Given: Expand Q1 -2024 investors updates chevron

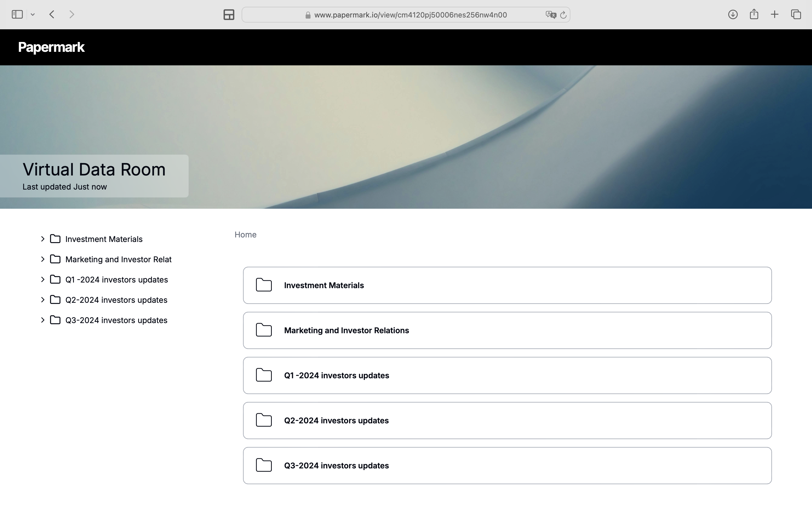Looking at the screenshot, I should [x=43, y=280].
